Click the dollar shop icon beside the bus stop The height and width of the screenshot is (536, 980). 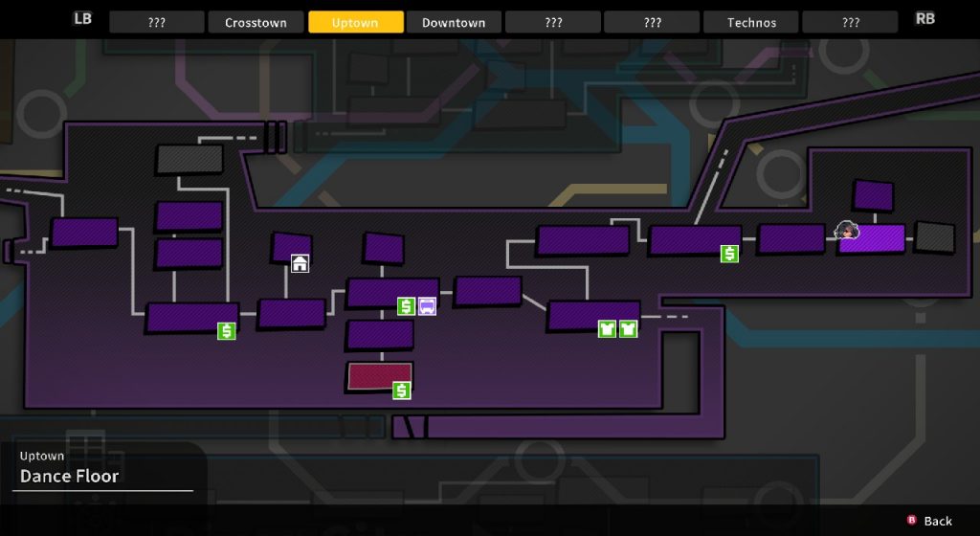click(406, 306)
